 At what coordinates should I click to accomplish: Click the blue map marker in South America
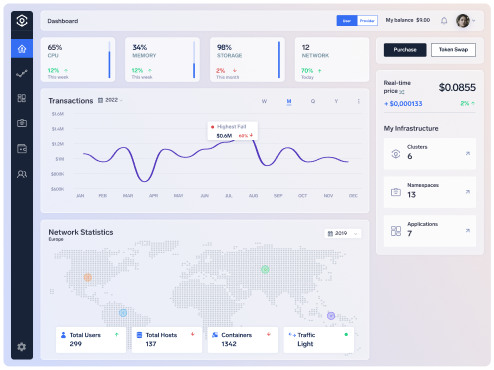pos(123,313)
